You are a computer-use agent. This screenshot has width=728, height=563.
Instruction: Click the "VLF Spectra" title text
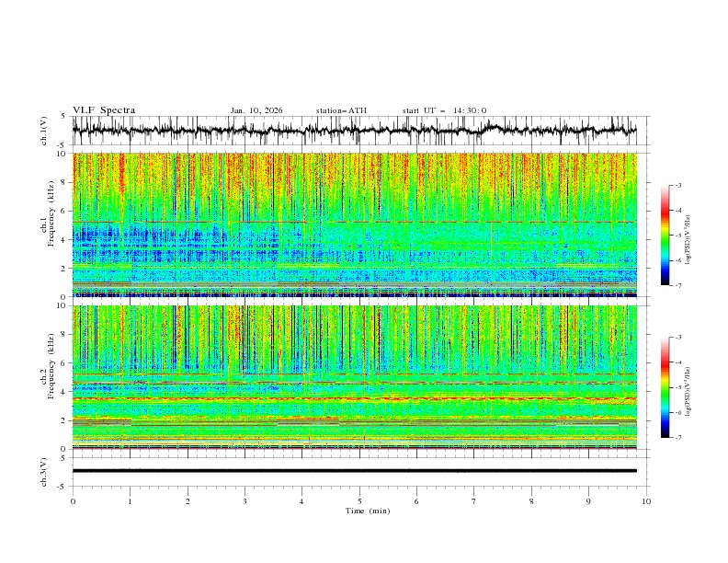[104, 110]
